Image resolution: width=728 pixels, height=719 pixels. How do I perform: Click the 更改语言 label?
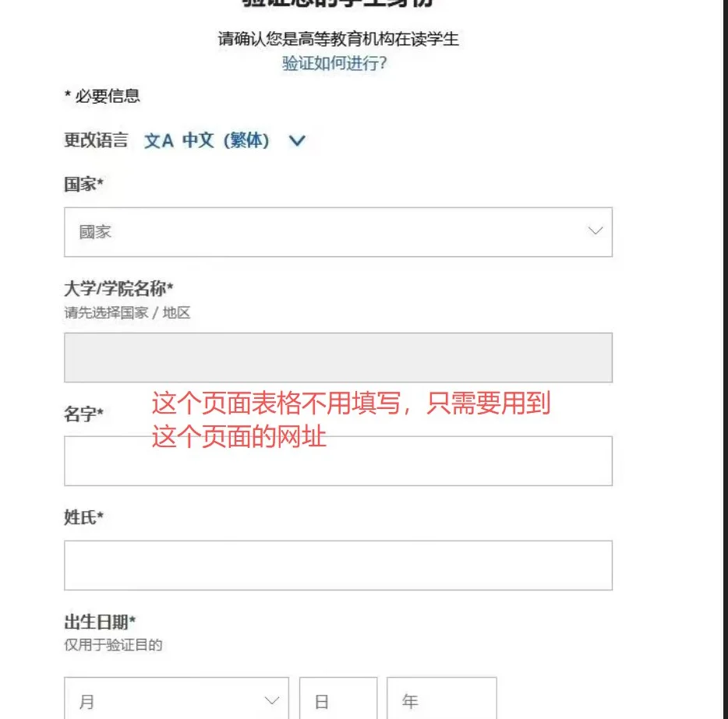point(96,141)
